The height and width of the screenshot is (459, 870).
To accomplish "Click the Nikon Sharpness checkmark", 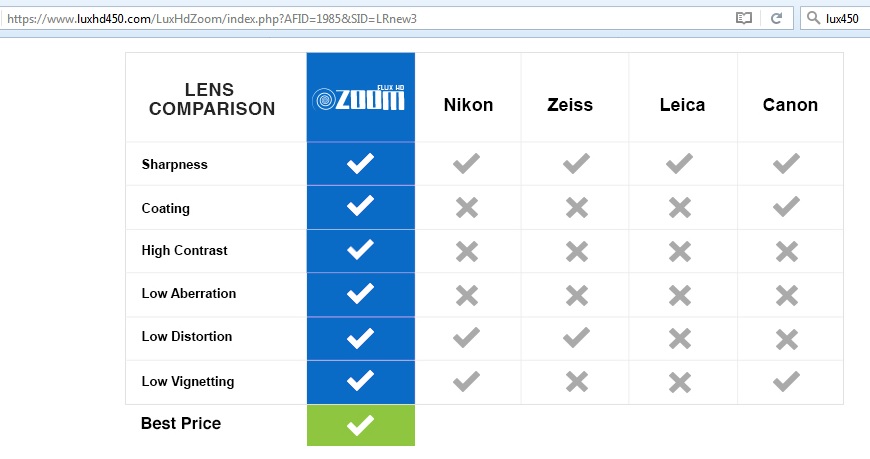I will [466, 163].
